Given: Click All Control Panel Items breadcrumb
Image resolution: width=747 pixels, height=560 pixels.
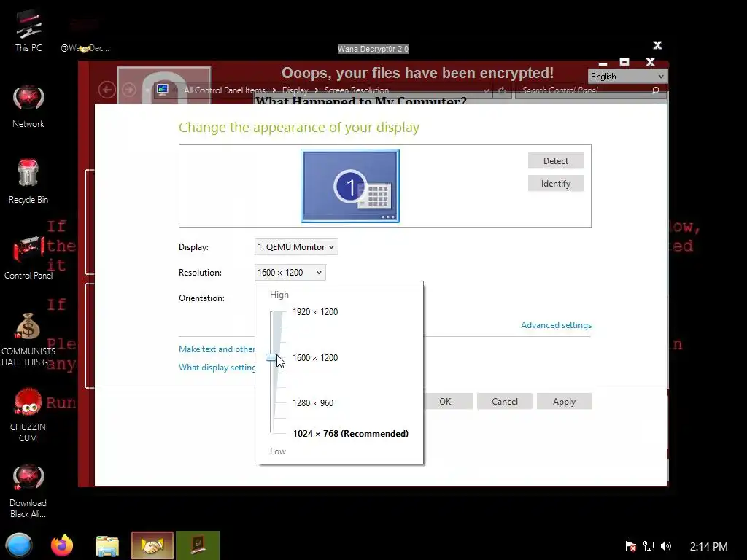Looking at the screenshot, I should 225,90.
